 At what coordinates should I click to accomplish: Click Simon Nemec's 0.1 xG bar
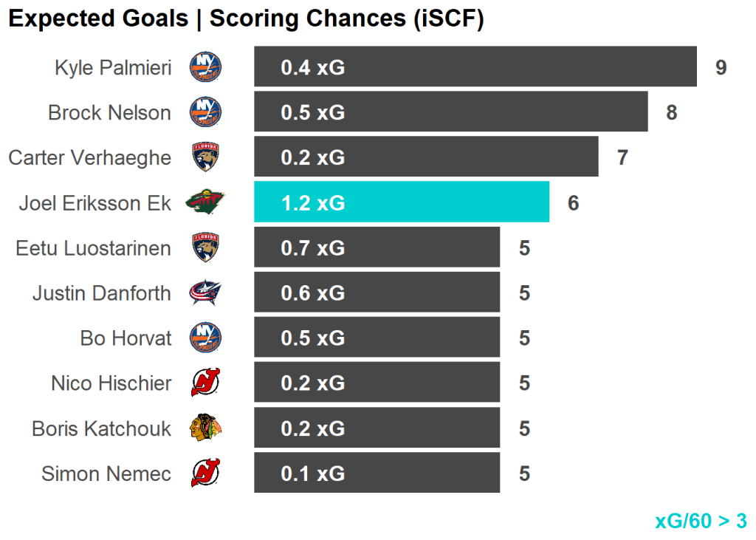pyautogui.click(x=377, y=474)
